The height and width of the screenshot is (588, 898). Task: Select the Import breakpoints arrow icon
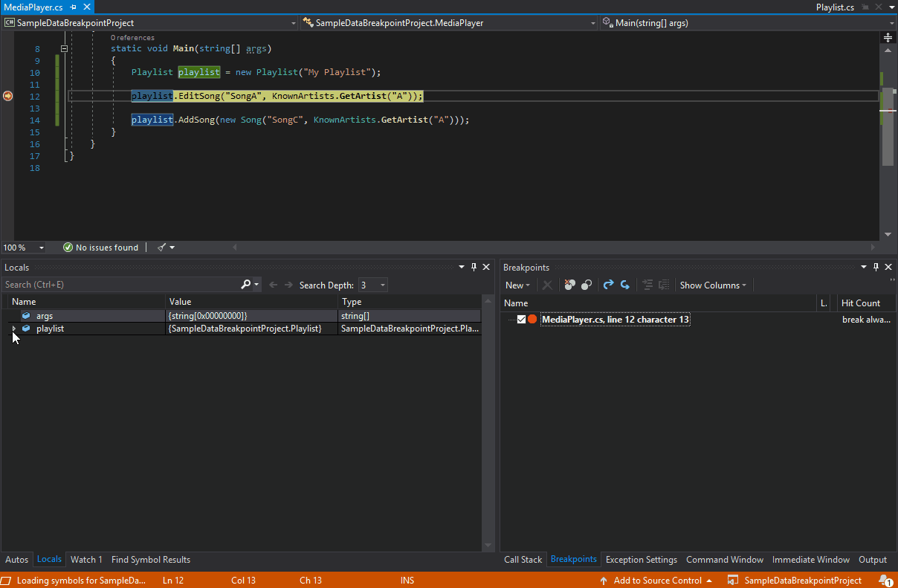click(624, 285)
